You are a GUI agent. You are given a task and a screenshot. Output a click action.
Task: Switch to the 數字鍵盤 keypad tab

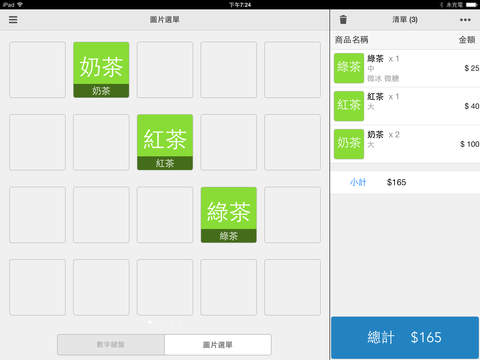tap(111, 345)
